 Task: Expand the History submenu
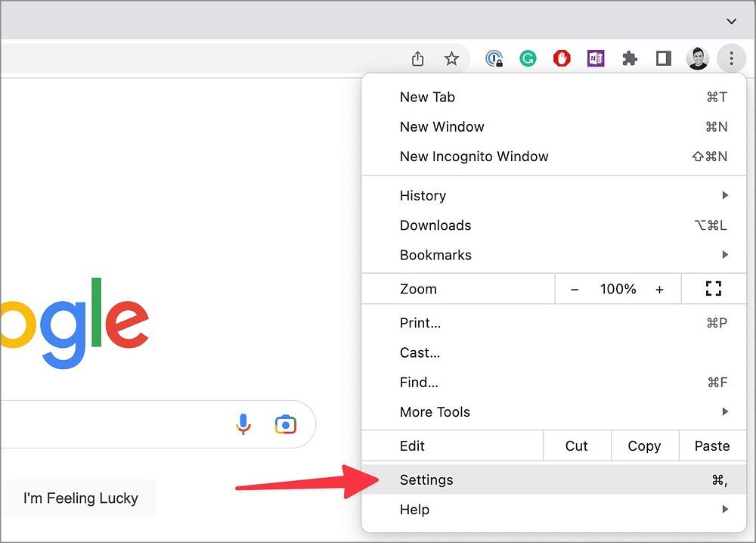[553, 195]
